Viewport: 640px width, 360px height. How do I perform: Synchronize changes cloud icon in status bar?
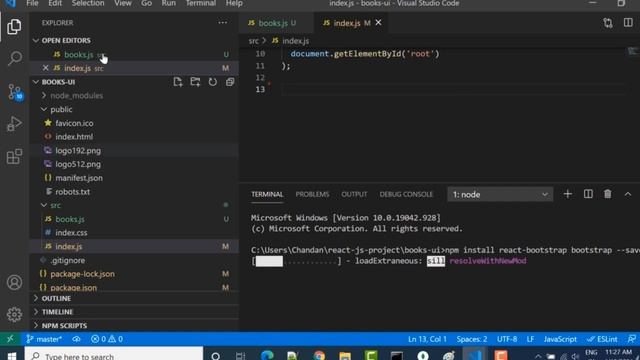pyautogui.click(x=76, y=339)
